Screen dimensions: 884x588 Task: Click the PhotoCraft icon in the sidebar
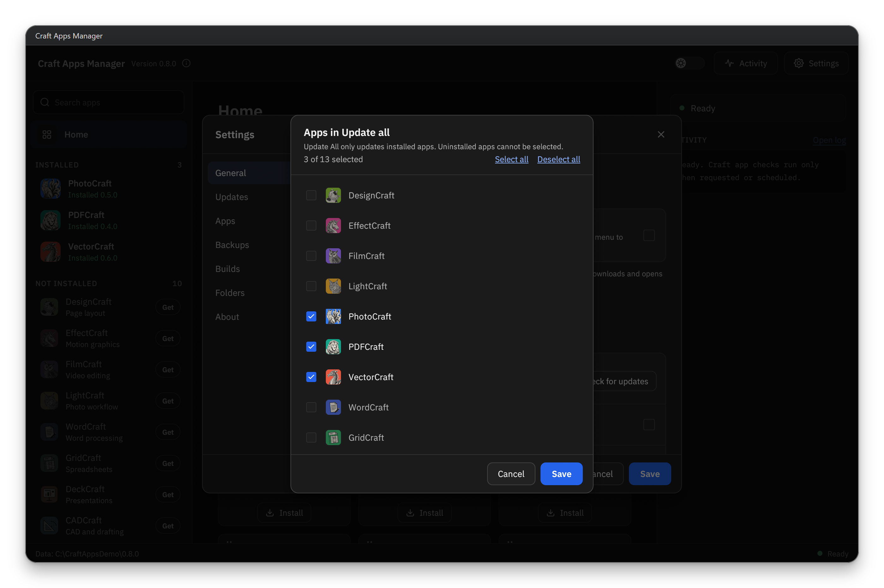[x=50, y=189]
